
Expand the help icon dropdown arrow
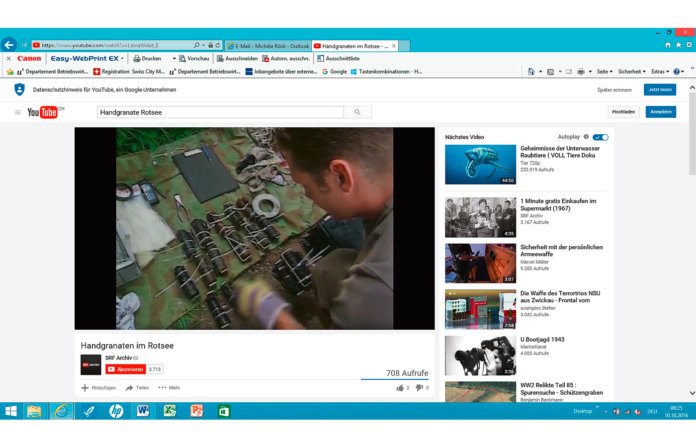coord(683,71)
